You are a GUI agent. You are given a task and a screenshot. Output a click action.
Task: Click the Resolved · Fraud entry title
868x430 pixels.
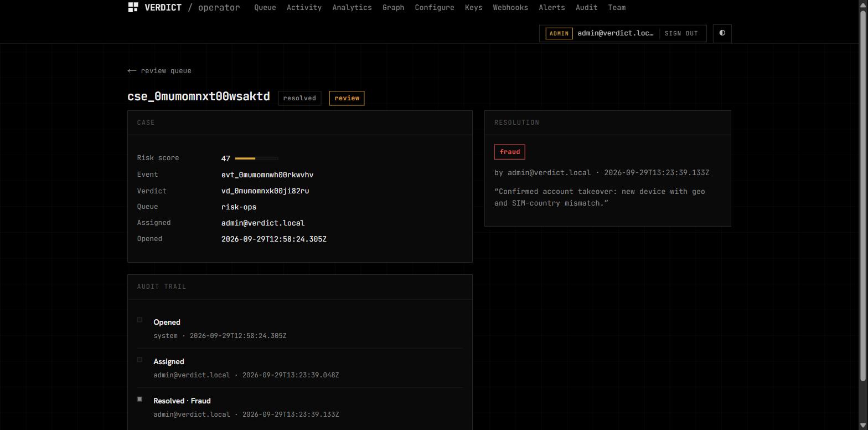(182, 401)
